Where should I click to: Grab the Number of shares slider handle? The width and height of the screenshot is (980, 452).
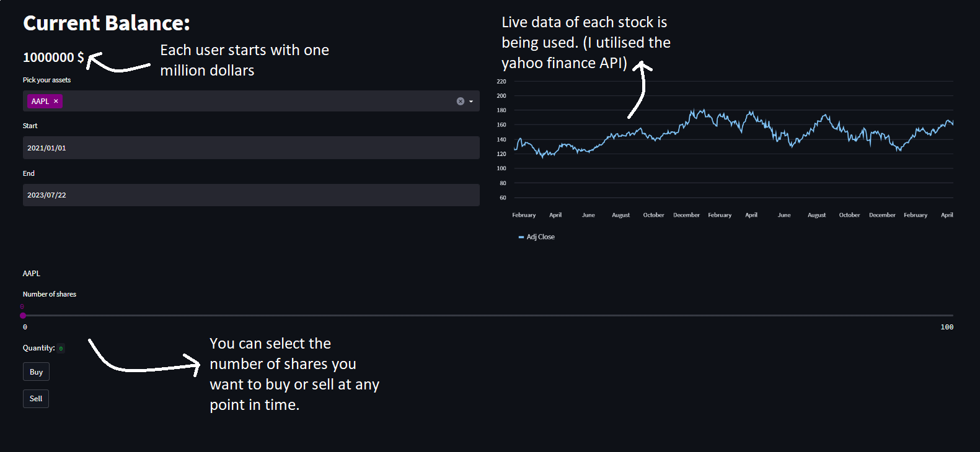[23, 316]
